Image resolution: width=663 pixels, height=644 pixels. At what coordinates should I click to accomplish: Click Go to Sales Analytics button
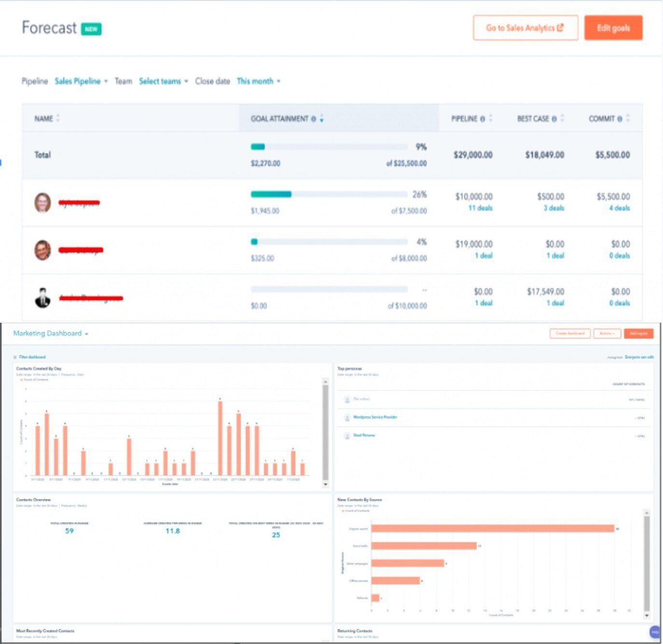525,28
